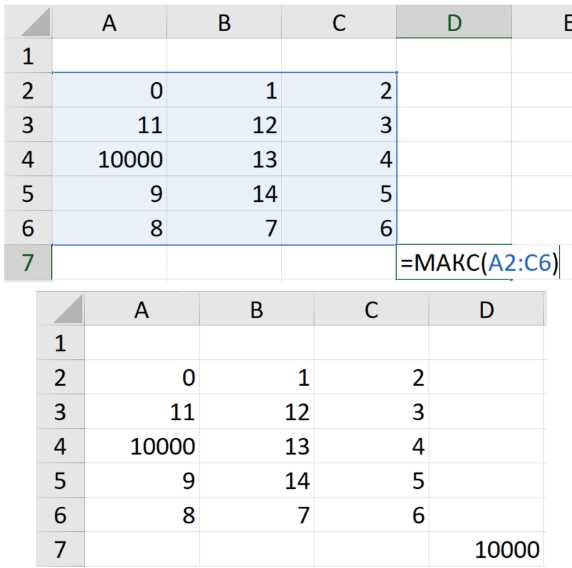
Task: Select row 7 header in the top sheet
Action: (28, 263)
